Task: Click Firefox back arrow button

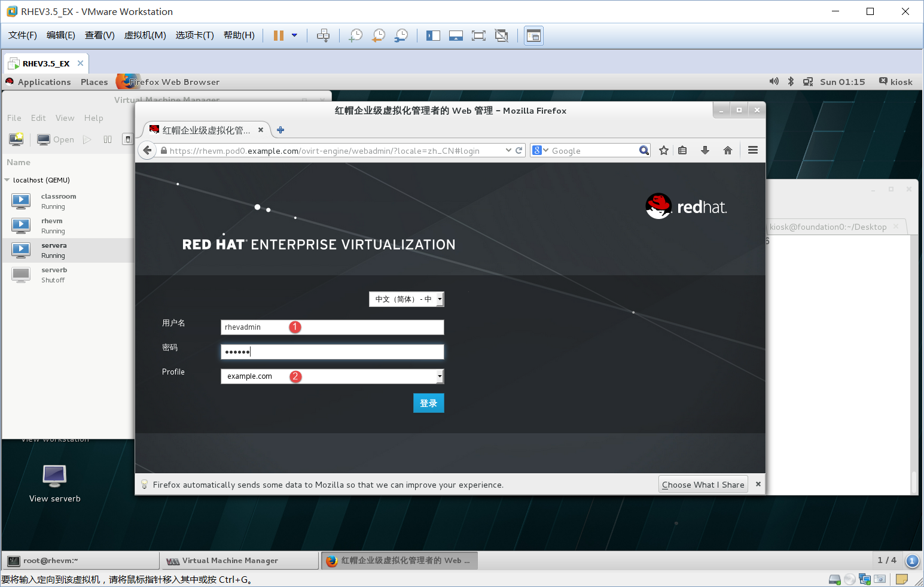Action: point(148,150)
